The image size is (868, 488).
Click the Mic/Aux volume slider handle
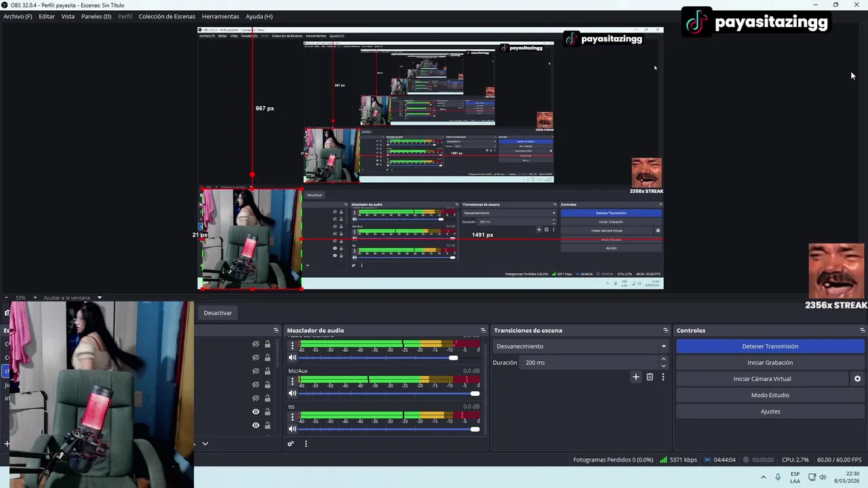(x=475, y=393)
